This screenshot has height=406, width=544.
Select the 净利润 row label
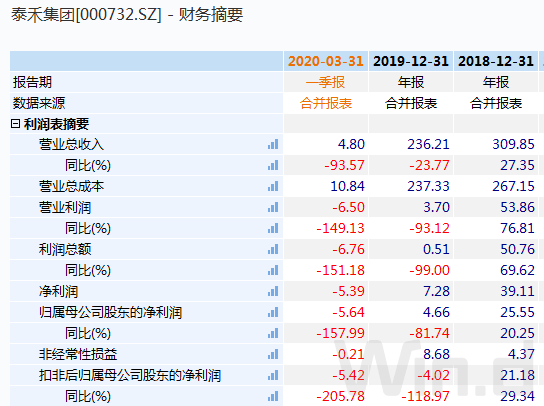point(58,291)
